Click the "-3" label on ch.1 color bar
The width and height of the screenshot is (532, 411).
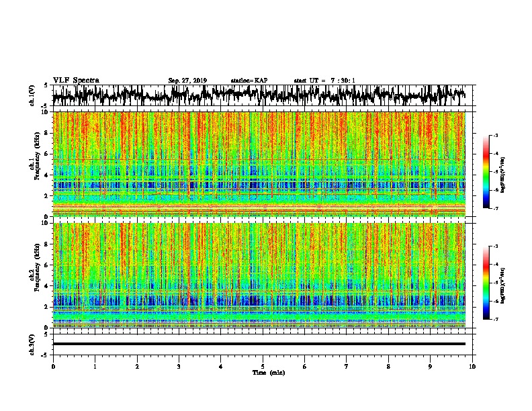[x=495, y=136]
